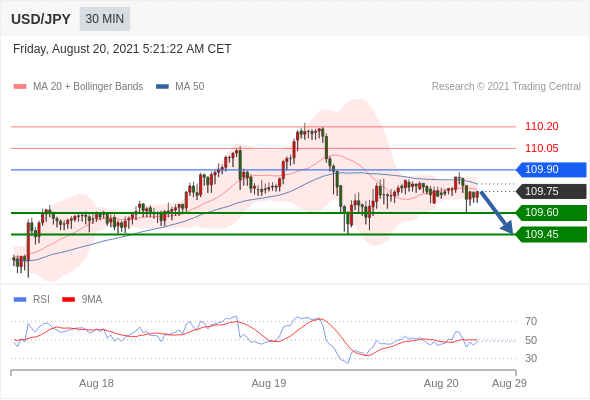Click the 30 MIN timeframe button
590x400 pixels.
click(105, 19)
